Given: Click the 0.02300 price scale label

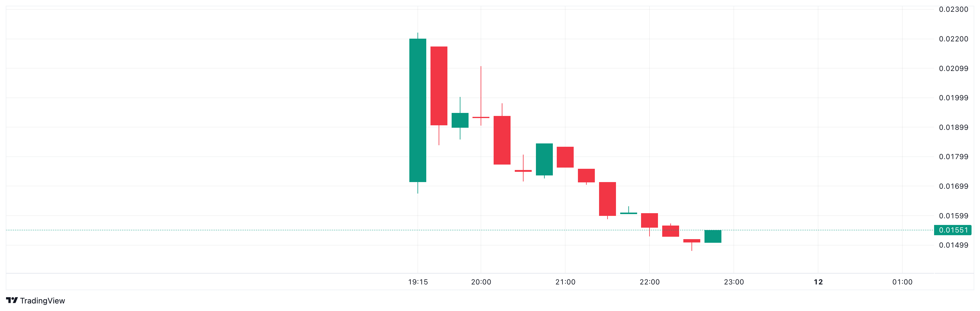Looking at the screenshot, I should pyautogui.click(x=953, y=9).
